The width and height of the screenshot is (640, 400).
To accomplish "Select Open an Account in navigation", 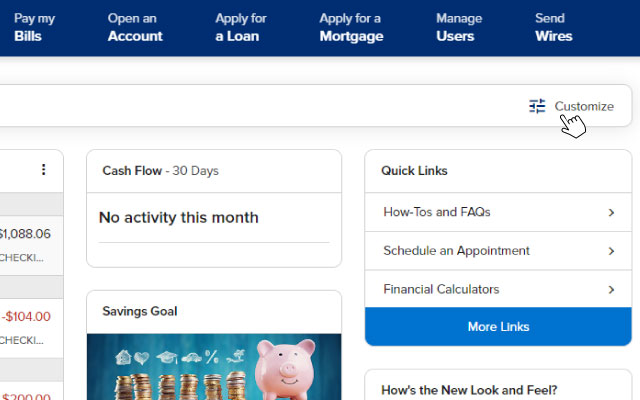I will (x=135, y=27).
